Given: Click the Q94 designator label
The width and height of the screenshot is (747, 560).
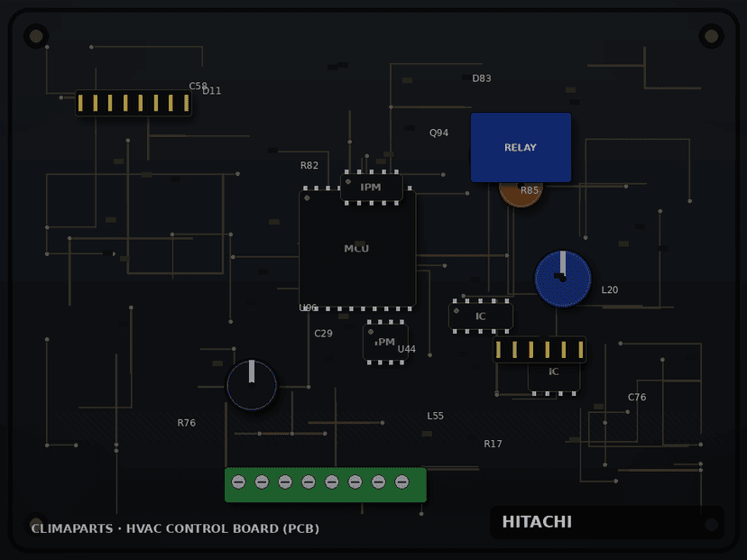Looking at the screenshot, I should 438,133.
